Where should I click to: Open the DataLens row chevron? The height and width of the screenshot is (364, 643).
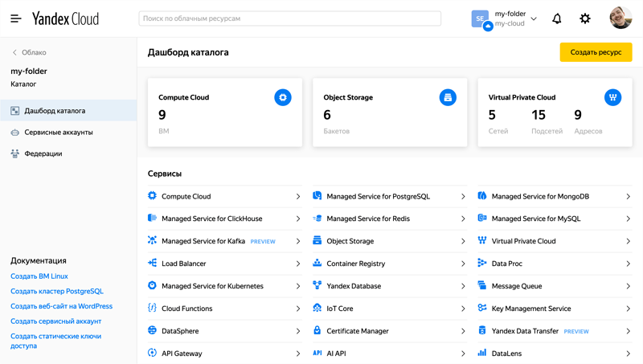[629, 354]
